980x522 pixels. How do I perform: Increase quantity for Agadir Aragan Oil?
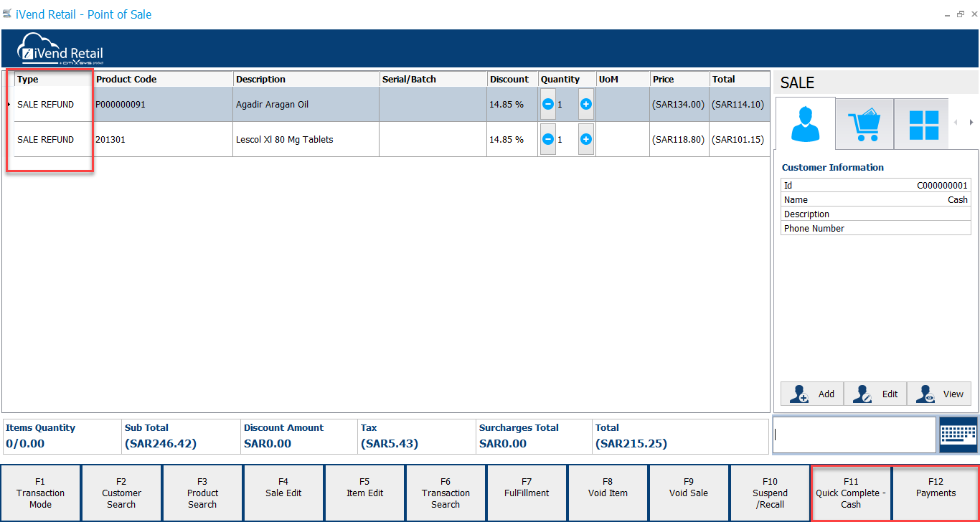pos(586,105)
